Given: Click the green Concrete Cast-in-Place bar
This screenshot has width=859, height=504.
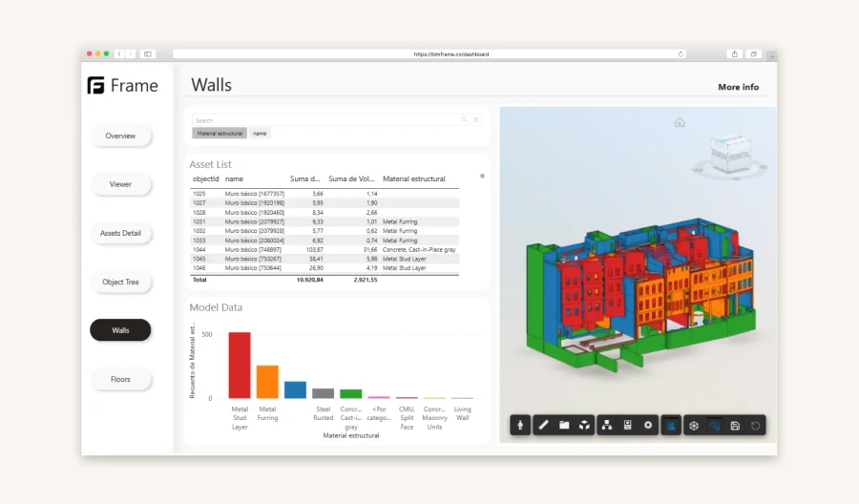Looking at the screenshot, I should point(350,394).
